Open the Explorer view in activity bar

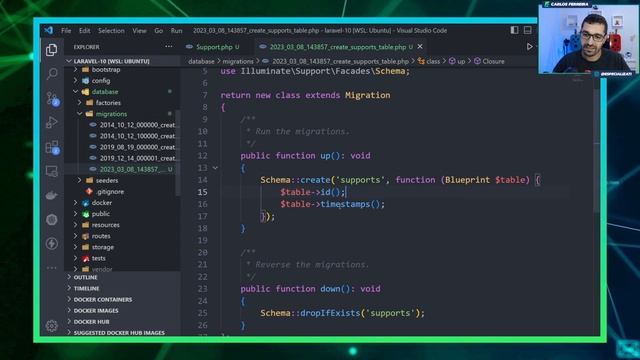[x=51, y=50]
